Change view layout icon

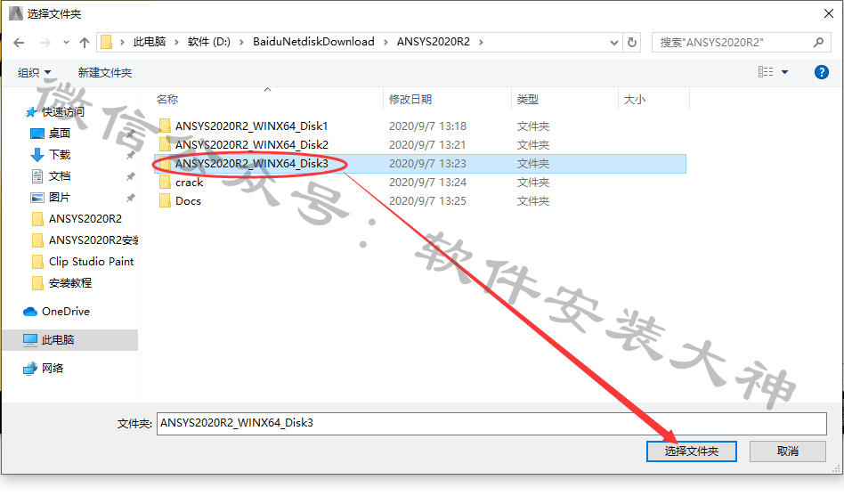(766, 71)
